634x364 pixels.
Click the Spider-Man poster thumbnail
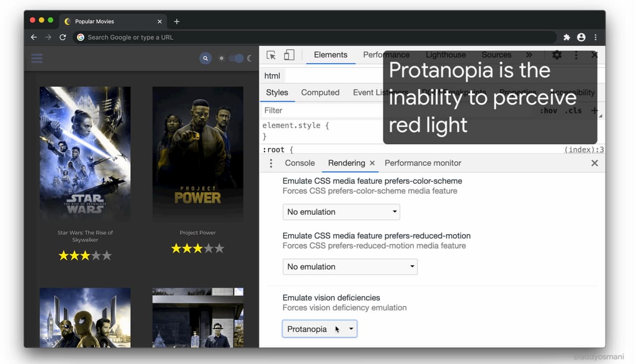tap(85, 317)
